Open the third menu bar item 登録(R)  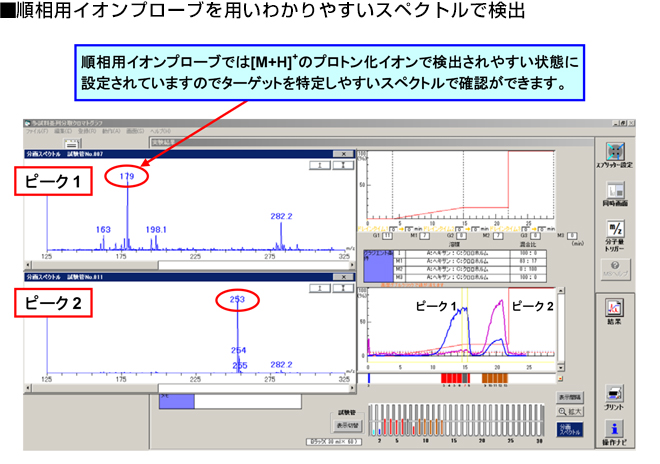[87, 131]
